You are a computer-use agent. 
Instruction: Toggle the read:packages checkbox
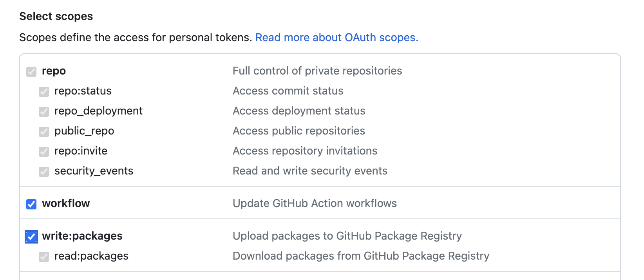[44, 257]
